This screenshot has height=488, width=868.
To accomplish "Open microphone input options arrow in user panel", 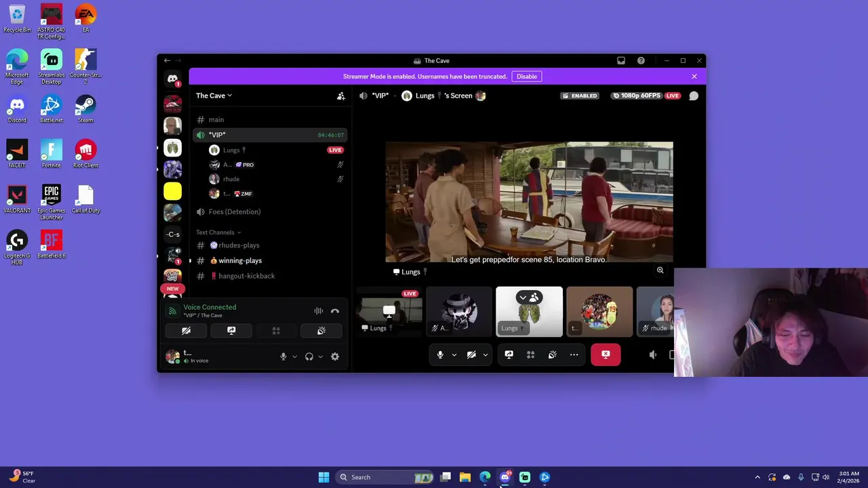I will click(294, 357).
